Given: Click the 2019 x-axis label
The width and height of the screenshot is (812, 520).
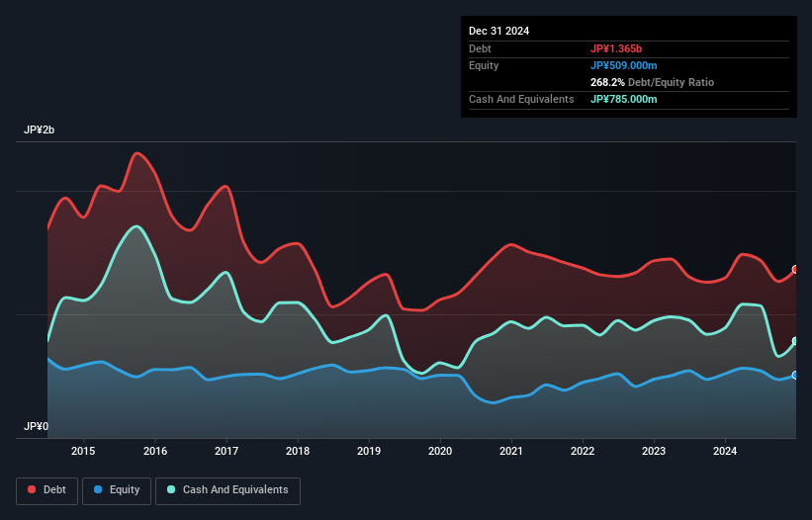Looking at the screenshot, I should click(x=369, y=451).
